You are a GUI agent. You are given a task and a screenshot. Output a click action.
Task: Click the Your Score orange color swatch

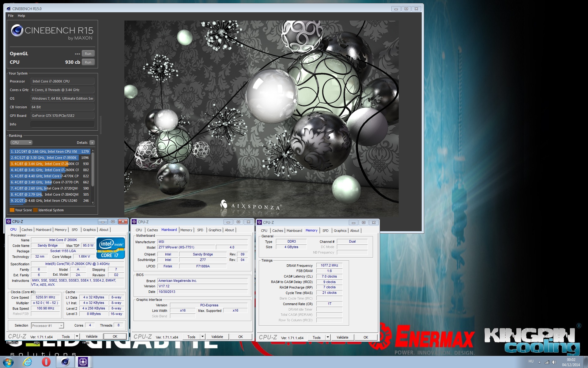pyautogui.click(x=12, y=210)
